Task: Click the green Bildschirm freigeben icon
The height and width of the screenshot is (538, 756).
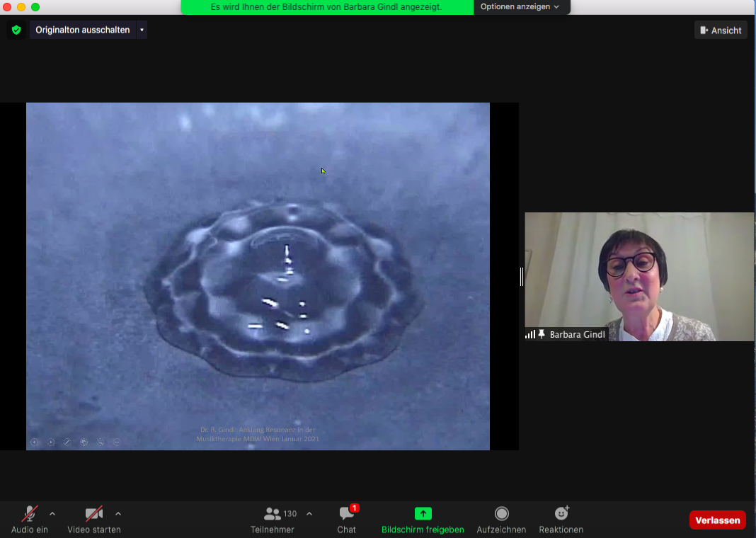Action: click(x=423, y=514)
